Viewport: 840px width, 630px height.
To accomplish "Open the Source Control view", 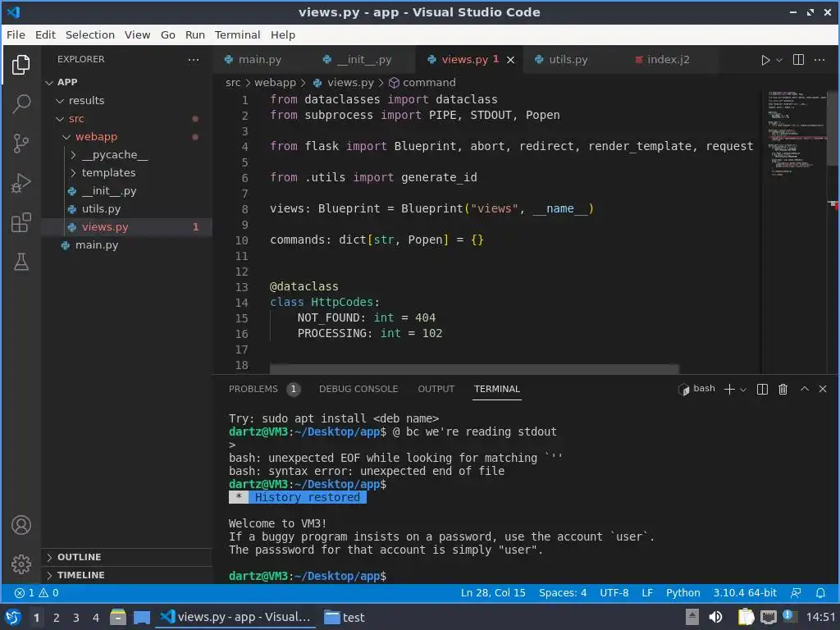I will pyautogui.click(x=21, y=143).
